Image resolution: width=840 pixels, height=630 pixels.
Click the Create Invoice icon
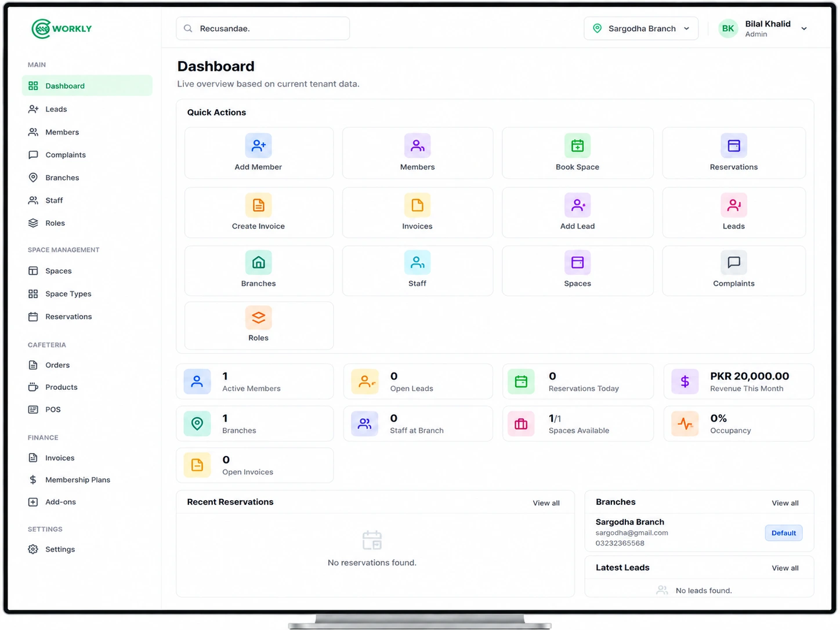pos(258,205)
